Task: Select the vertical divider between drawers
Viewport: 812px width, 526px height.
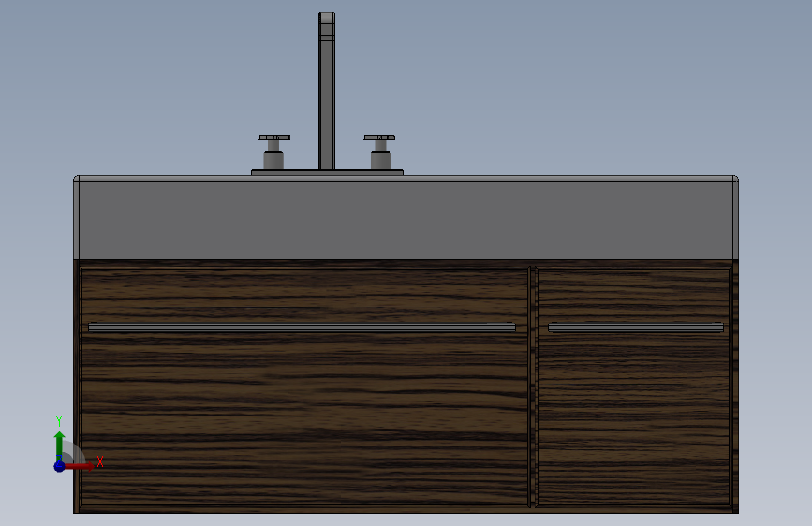Action: click(x=533, y=387)
